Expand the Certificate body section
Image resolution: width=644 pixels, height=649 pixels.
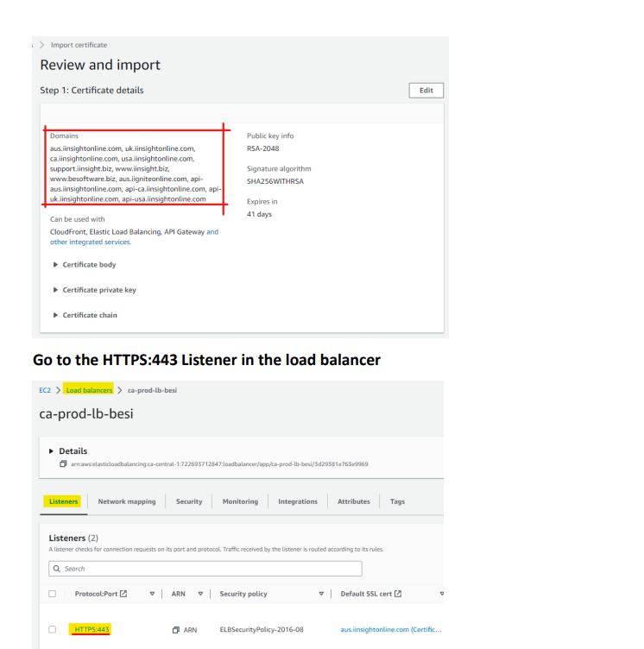pos(85,264)
